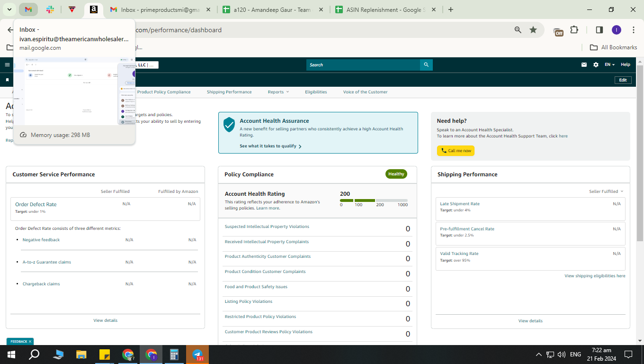644x364 pixels.
Task: Open the Product Policy Compliance tab
Action: (x=164, y=92)
